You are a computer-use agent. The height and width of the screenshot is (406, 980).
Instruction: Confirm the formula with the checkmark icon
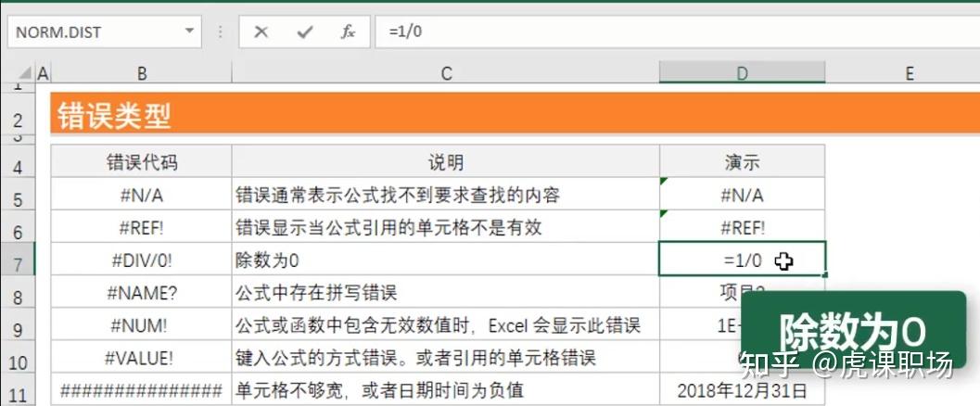pyautogui.click(x=304, y=32)
